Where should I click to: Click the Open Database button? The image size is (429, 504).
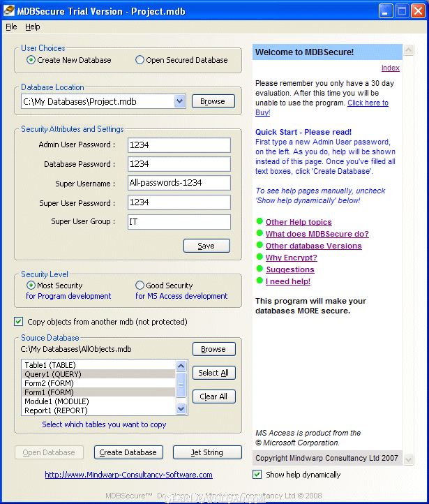point(49,452)
